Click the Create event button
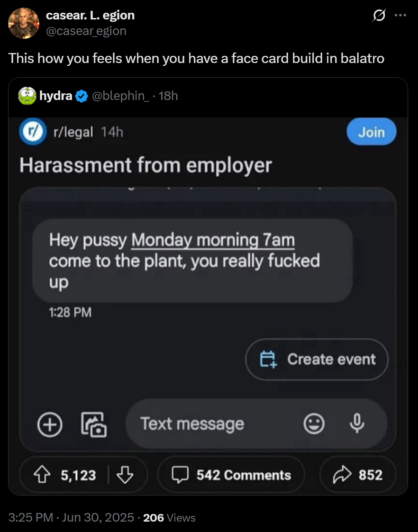The image size is (418, 532). [x=317, y=359]
